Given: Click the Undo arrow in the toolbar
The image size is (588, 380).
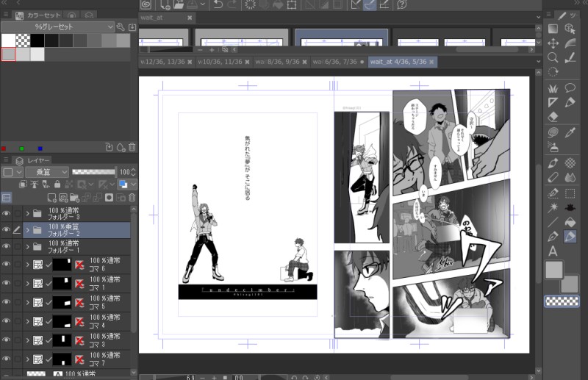Looking at the screenshot, I should tap(218, 4).
